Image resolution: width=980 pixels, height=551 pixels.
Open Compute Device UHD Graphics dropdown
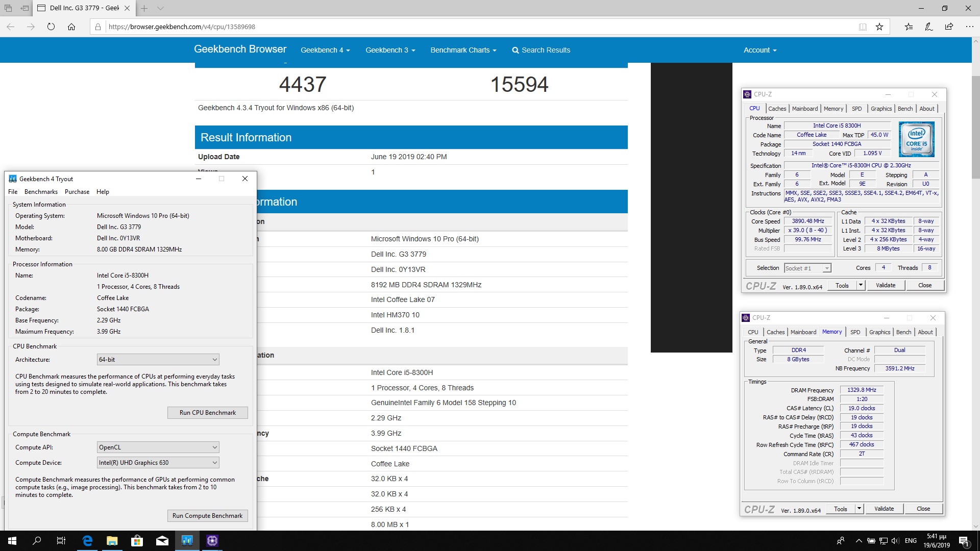click(158, 463)
